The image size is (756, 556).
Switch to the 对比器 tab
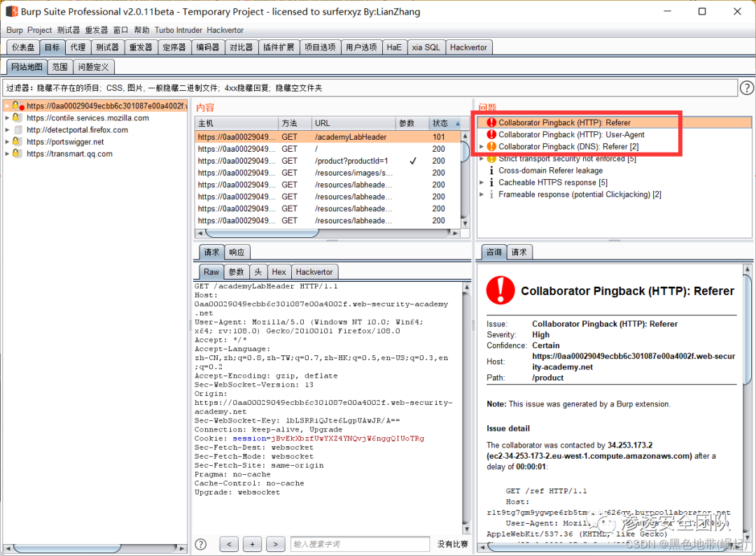[x=241, y=48]
